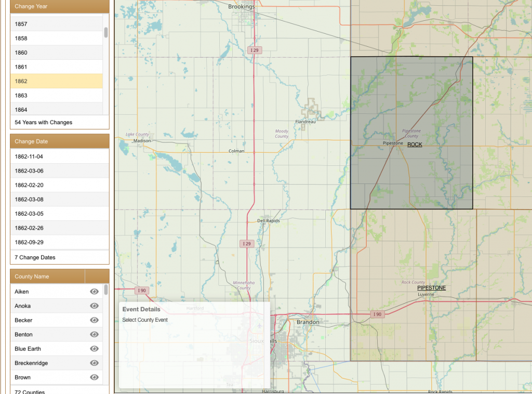Click the Blue Earth row eye icon
This screenshot has height=394, width=532.
pos(94,349)
